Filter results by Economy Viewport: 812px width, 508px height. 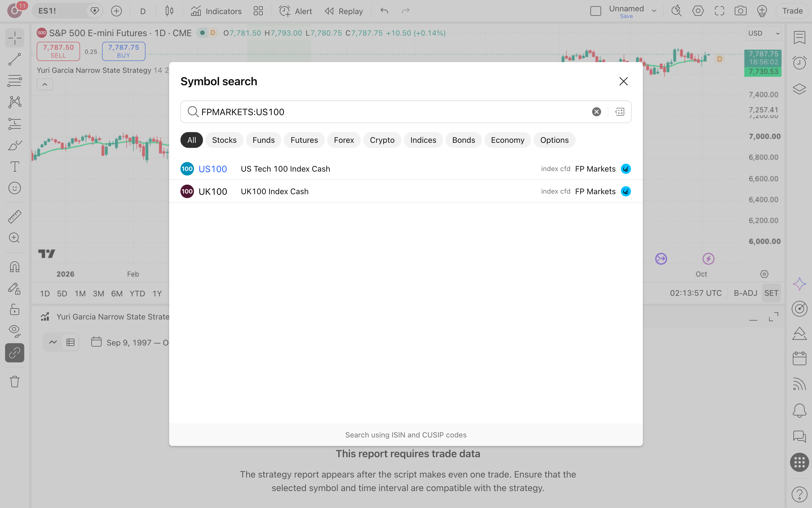pyautogui.click(x=507, y=140)
